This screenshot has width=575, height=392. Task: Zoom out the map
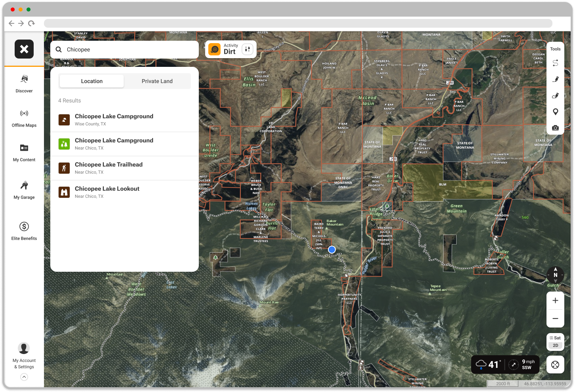pos(555,318)
